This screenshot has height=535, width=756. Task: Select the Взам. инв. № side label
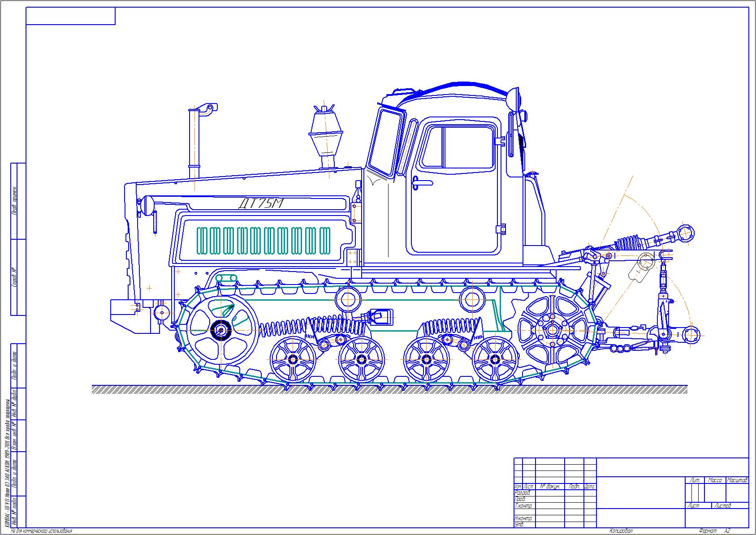pyautogui.click(x=15, y=436)
